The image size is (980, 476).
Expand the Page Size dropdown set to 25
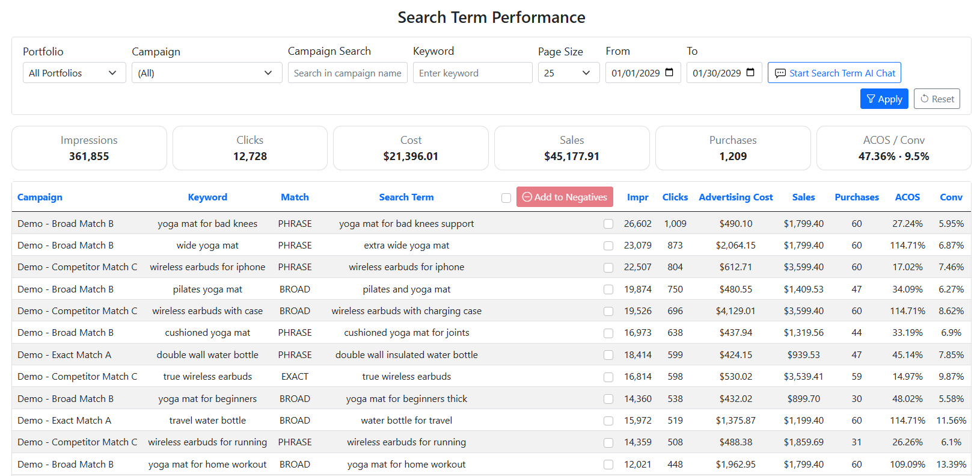pos(568,73)
